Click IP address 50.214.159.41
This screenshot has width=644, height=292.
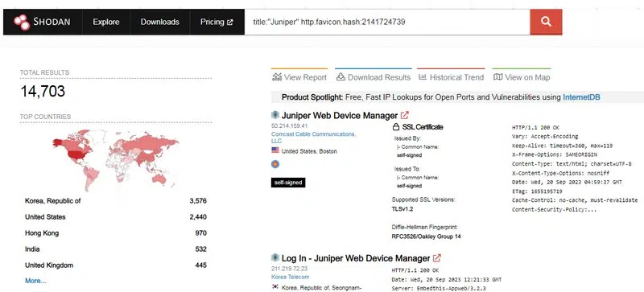(x=290, y=126)
